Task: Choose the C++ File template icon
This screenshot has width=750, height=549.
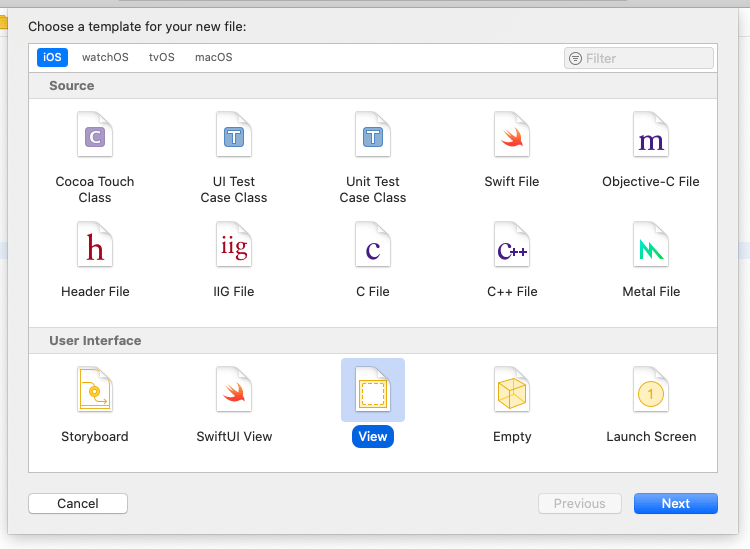Action: click(x=512, y=245)
